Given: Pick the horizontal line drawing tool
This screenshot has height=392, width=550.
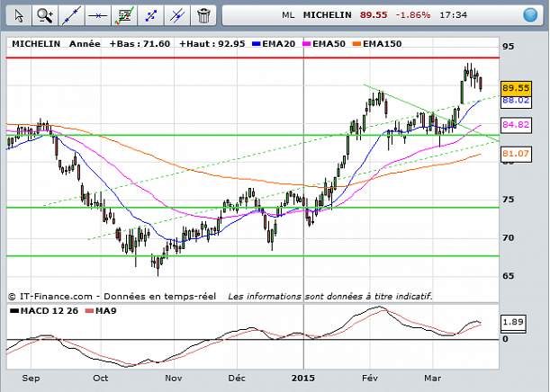Looking at the screenshot, I should [x=98, y=15].
